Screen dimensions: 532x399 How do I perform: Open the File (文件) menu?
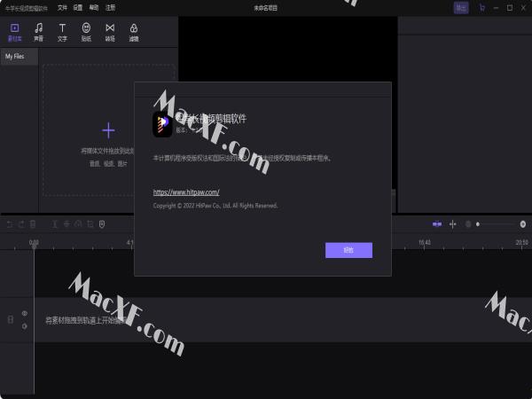coord(62,7)
